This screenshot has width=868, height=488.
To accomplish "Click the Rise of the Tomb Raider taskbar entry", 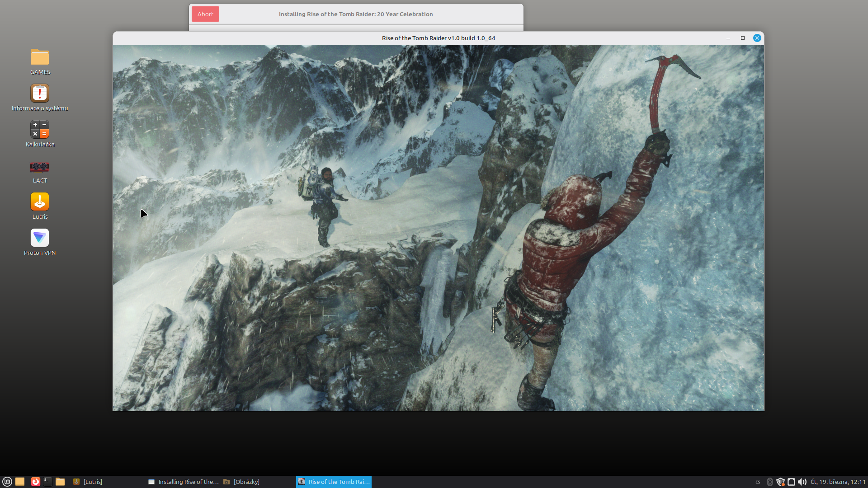I will coord(334,482).
